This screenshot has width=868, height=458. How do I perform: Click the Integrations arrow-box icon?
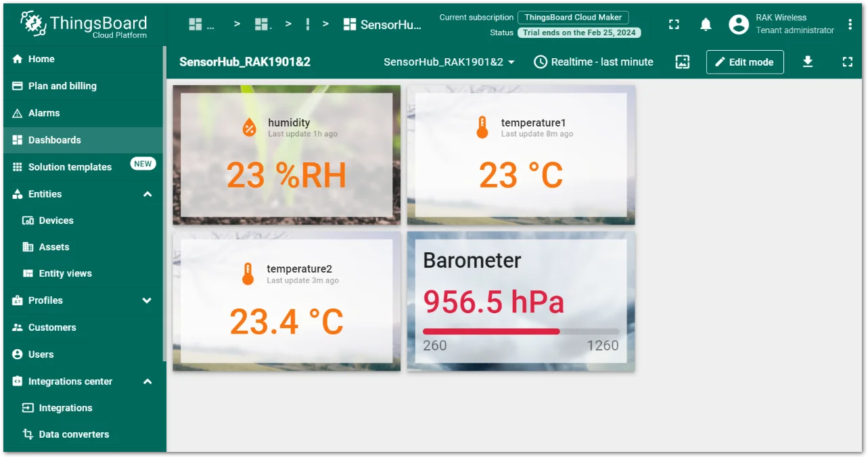(28, 408)
